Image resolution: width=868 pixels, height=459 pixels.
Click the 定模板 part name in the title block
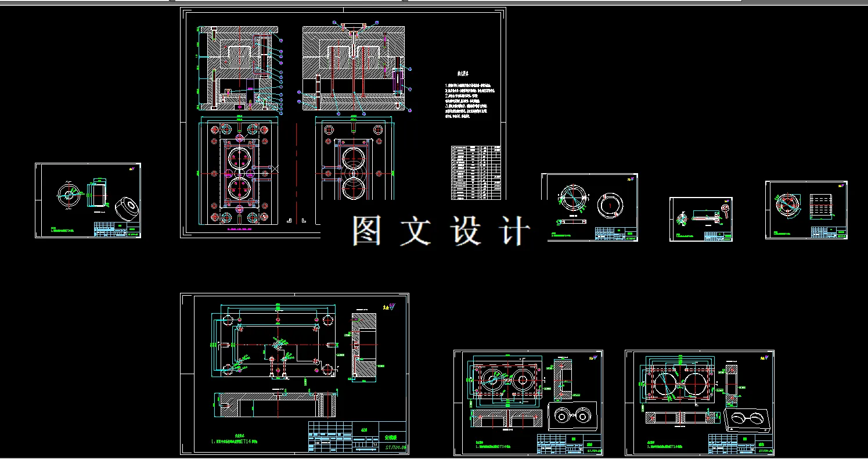(x=391, y=438)
